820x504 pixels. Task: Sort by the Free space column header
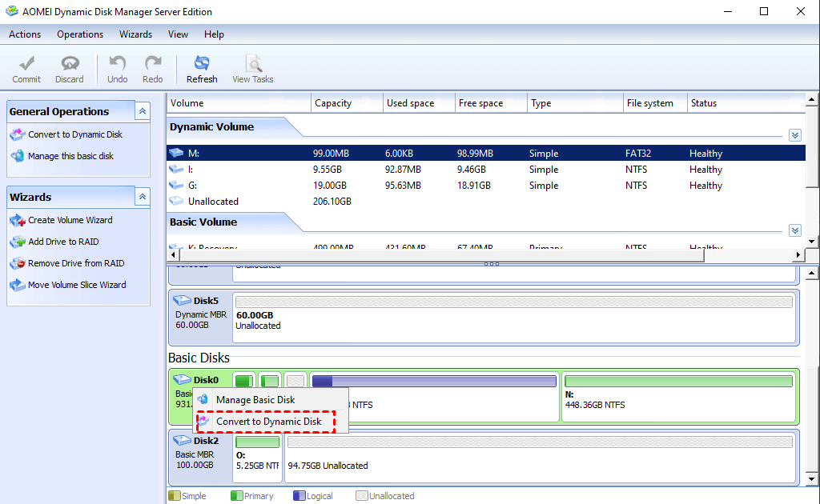point(491,103)
